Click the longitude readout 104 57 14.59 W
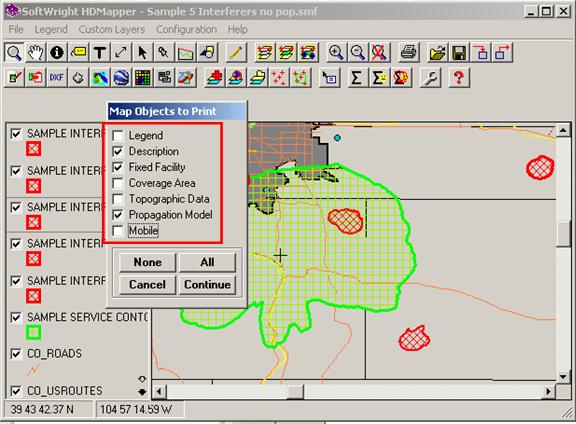The image size is (576, 424). [x=136, y=409]
